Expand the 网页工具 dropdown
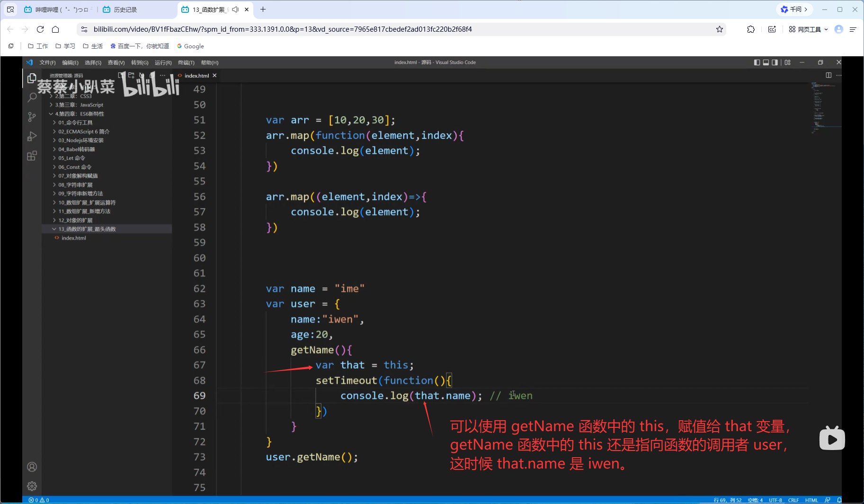Screen dimensions: 864x504 809,29
